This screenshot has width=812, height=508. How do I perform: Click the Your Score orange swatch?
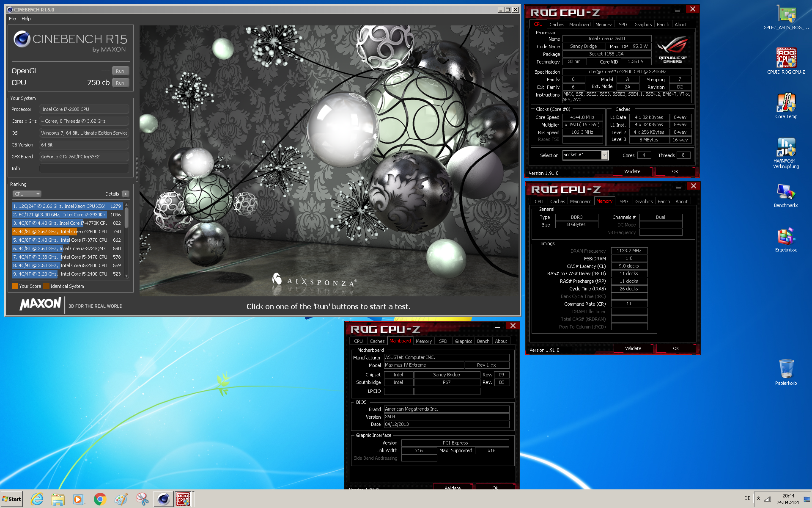coord(15,286)
